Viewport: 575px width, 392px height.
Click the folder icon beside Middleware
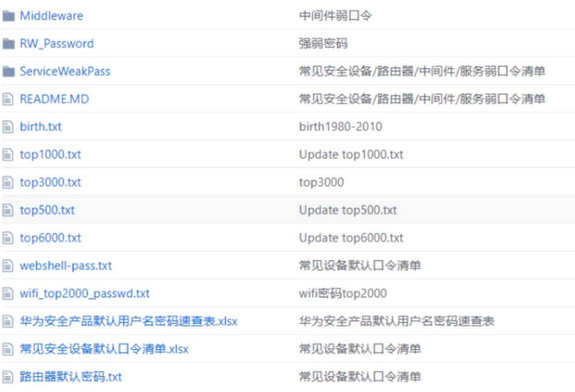pos(8,16)
